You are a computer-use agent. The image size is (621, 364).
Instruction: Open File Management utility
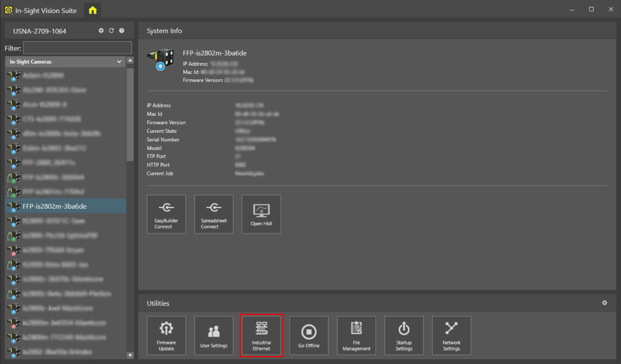click(x=356, y=335)
